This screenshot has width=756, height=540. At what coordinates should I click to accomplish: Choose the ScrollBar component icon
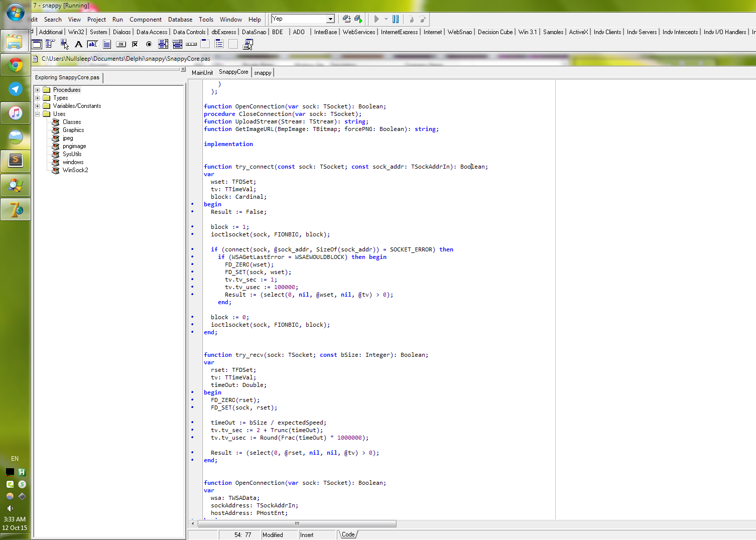pos(191,44)
